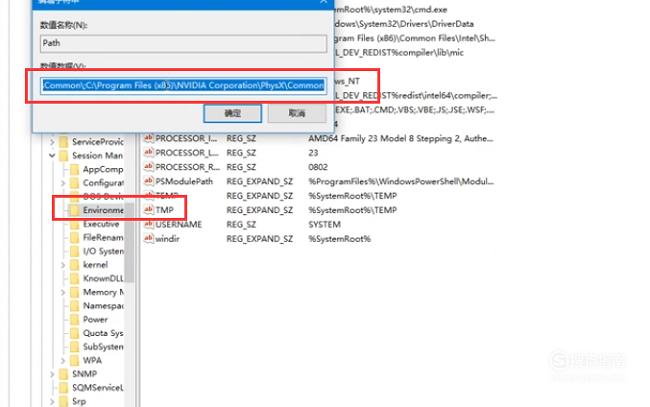Click the WPA folder icon
The image size is (650, 407).
click(75, 361)
